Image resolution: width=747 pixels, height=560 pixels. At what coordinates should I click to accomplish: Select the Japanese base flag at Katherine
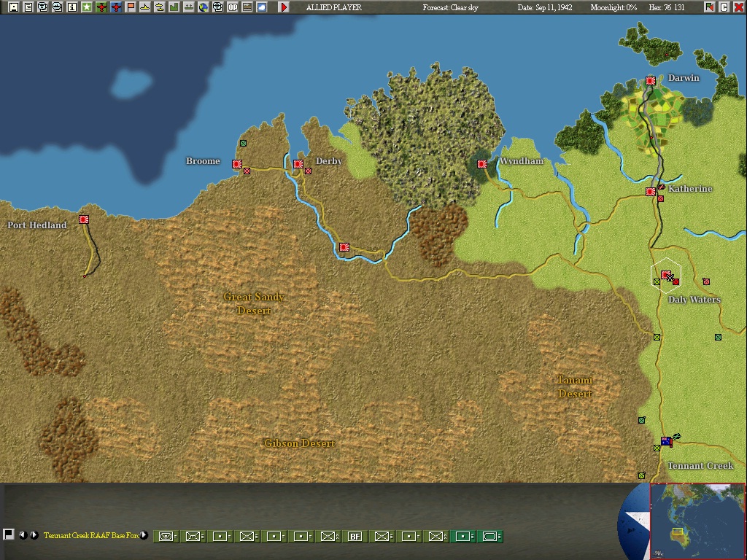click(x=651, y=192)
